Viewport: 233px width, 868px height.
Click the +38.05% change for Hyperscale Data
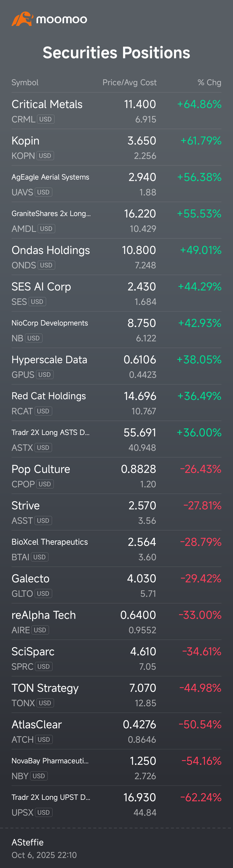click(x=199, y=360)
